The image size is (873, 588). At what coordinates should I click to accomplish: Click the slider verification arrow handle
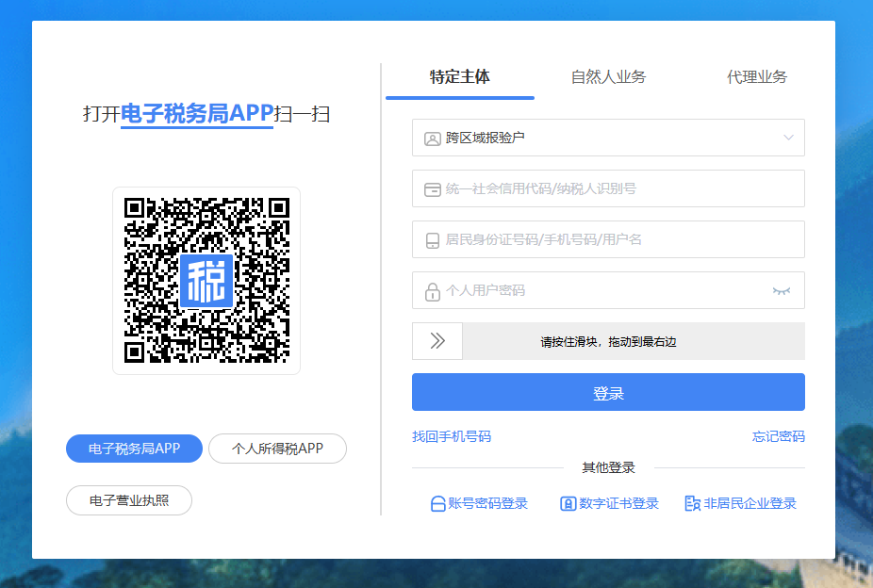pos(437,341)
